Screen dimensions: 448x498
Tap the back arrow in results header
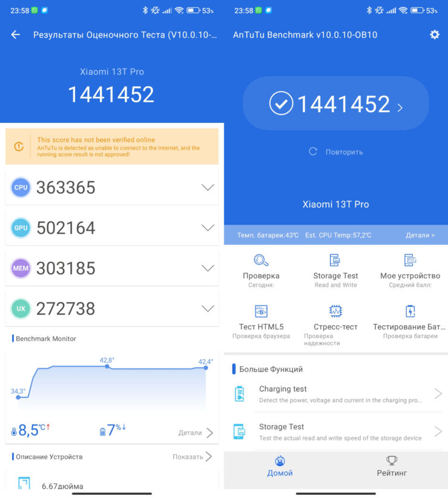16,35
